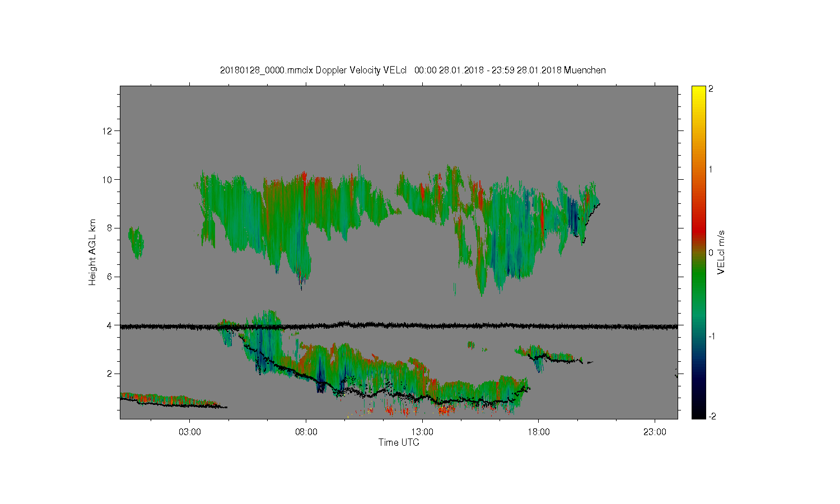Click the 08:00 time tick label
The width and height of the screenshot is (840, 504).
tap(306, 432)
